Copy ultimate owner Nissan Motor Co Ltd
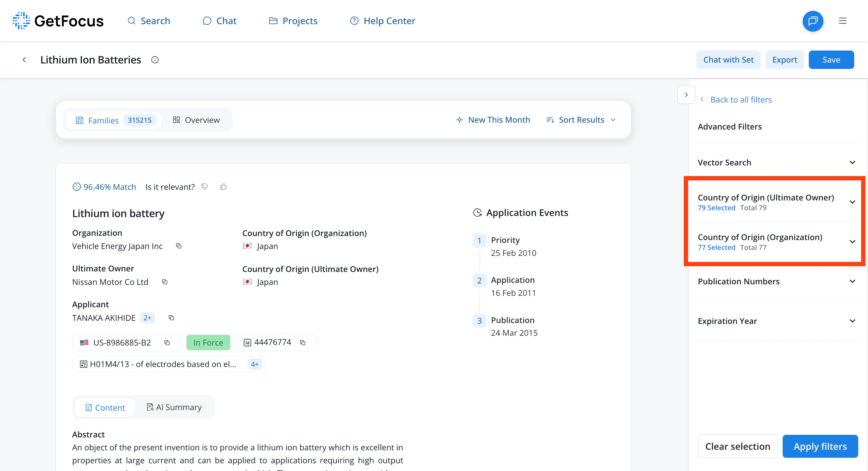The height and width of the screenshot is (471, 868). pos(164,282)
